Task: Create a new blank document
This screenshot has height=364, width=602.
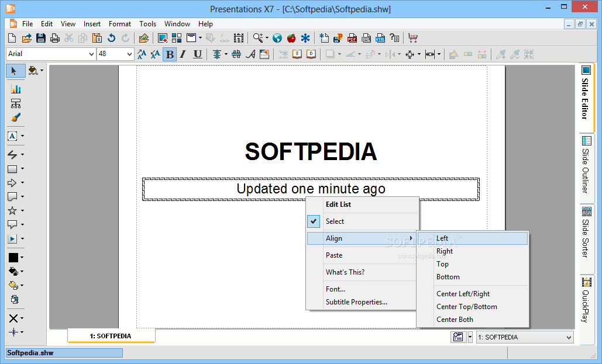Action: [x=12, y=38]
